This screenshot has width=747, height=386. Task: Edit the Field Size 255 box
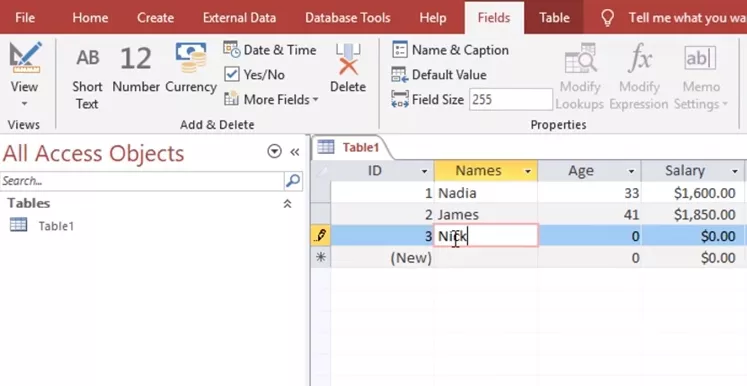click(x=511, y=100)
